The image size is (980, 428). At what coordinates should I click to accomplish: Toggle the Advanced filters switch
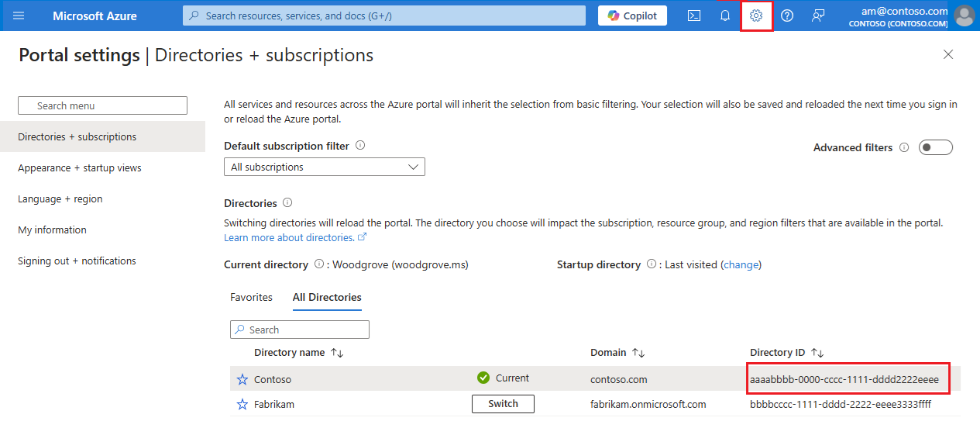click(935, 147)
